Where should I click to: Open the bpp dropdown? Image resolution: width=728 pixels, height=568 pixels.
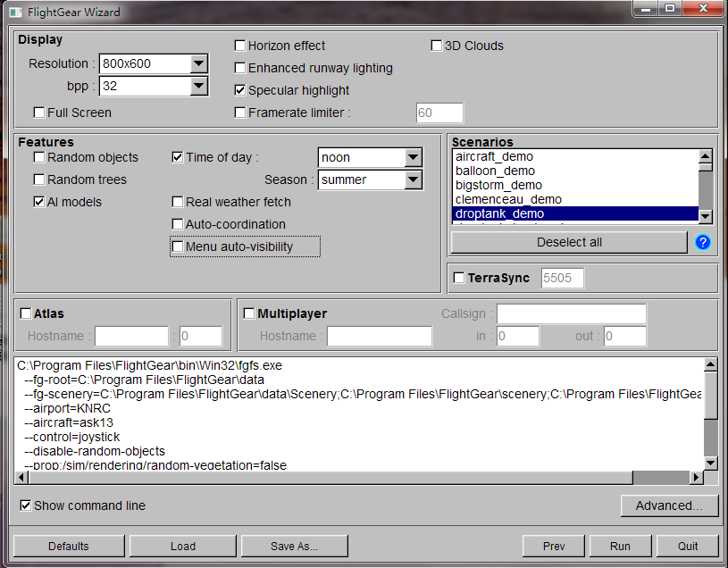coord(198,86)
